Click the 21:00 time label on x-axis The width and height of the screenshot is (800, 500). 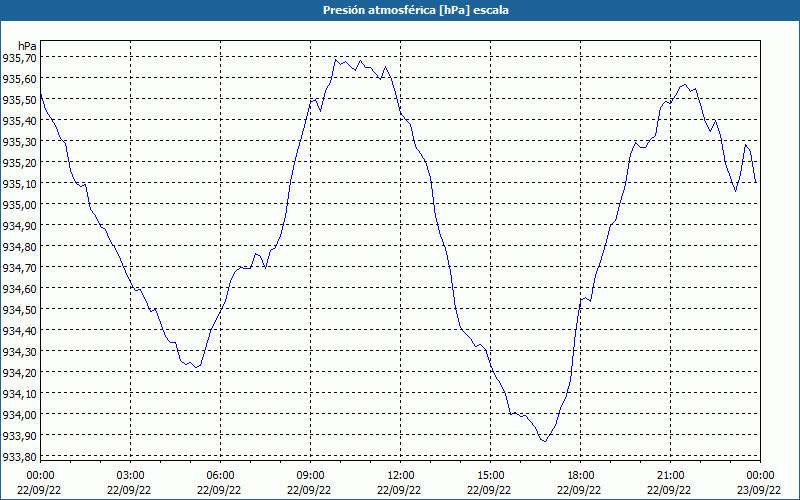pos(670,476)
